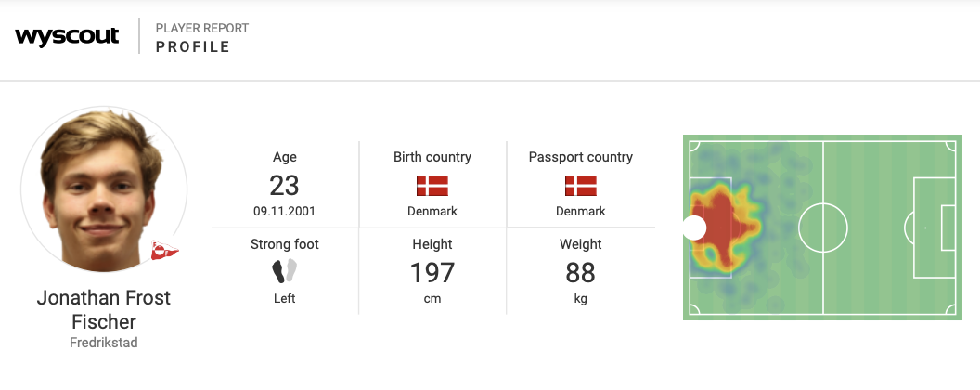Click the PLAYER REPORT label
980x390 pixels.
pos(202,29)
